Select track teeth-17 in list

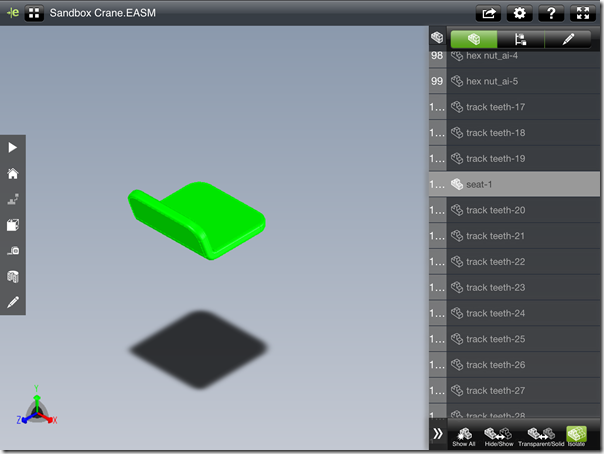point(514,107)
